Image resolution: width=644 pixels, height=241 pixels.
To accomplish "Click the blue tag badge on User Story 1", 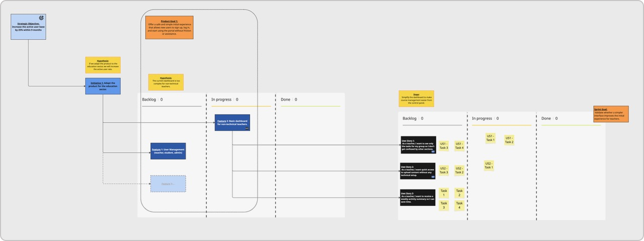I will click(432, 151).
